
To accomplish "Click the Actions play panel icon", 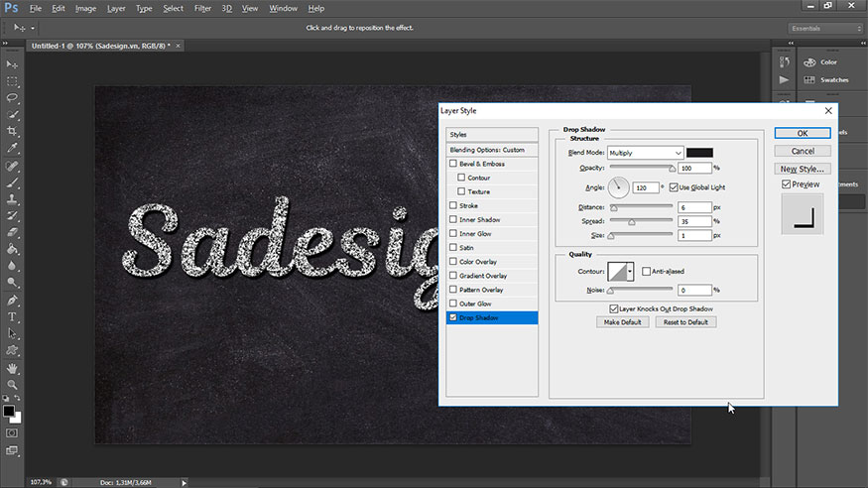I will [784, 79].
